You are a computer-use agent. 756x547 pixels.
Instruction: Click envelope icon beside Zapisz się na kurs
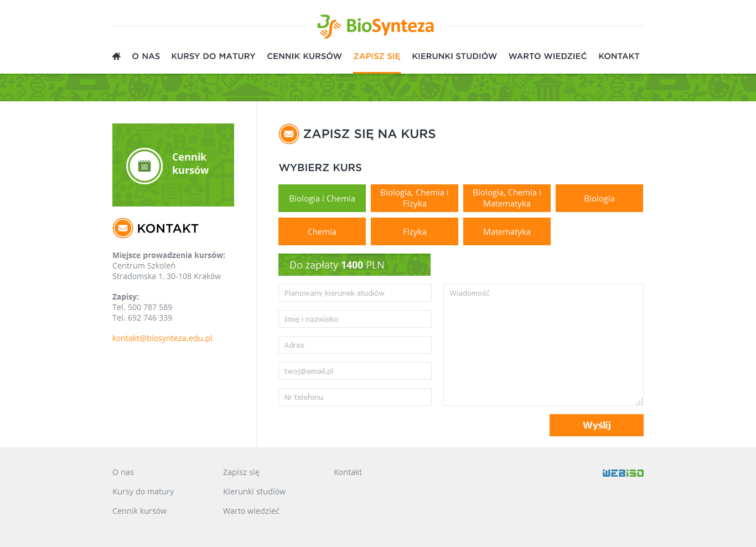point(289,133)
